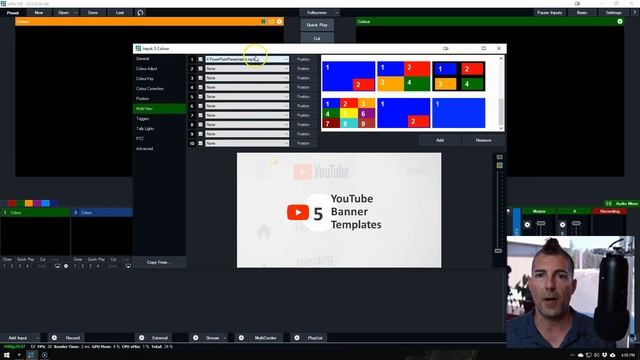Image resolution: width=640 pixels, height=360 pixels.
Task: Click the Copy From... button
Action: pyautogui.click(x=159, y=262)
